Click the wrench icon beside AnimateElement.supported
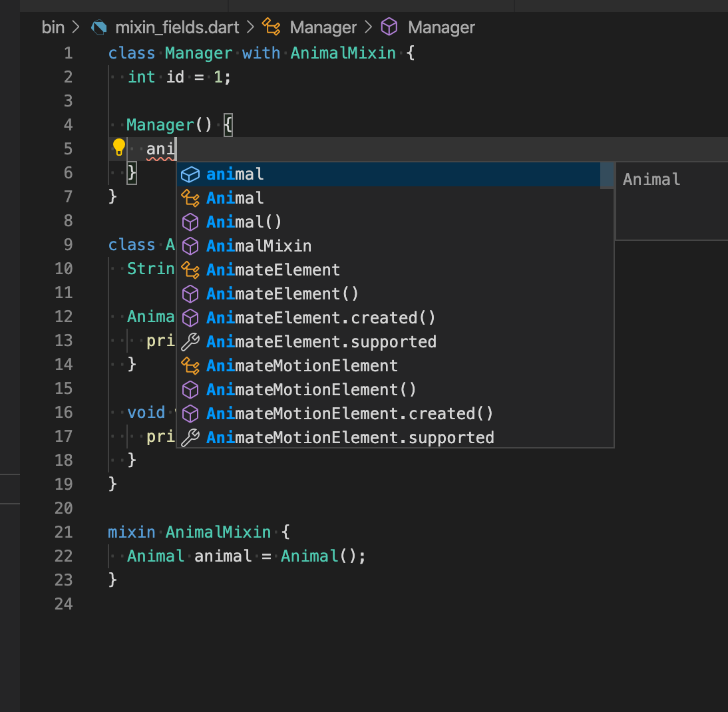 point(190,341)
